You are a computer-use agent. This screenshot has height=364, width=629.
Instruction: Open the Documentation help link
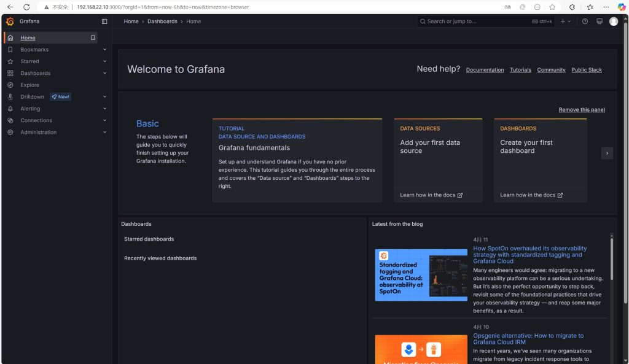[x=485, y=70]
